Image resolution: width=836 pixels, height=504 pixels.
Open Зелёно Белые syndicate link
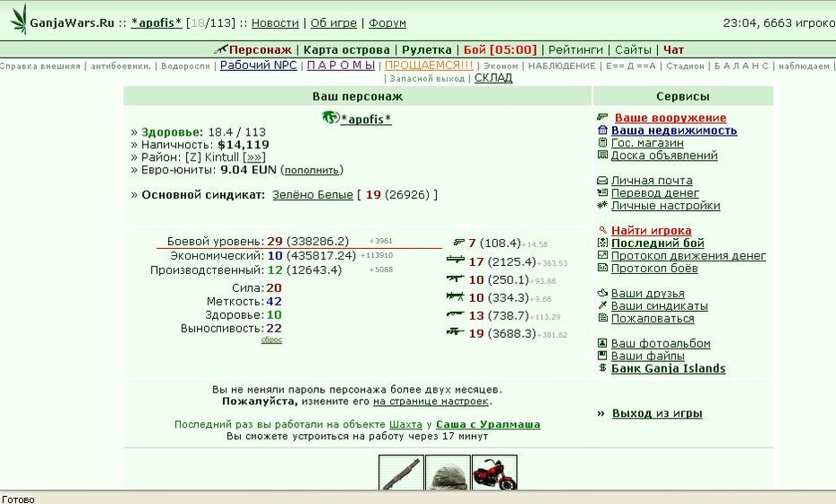(313, 194)
